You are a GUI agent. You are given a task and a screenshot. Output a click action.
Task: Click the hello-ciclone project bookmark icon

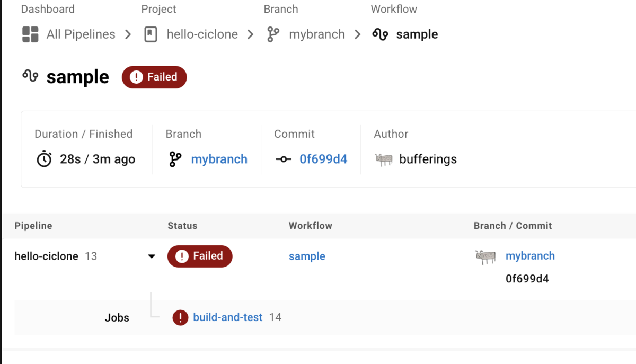(151, 34)
